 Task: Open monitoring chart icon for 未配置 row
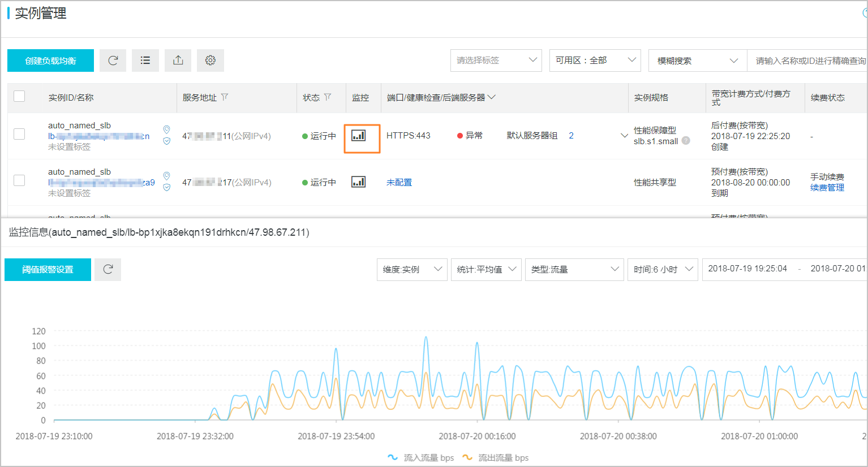coord(359,182)
